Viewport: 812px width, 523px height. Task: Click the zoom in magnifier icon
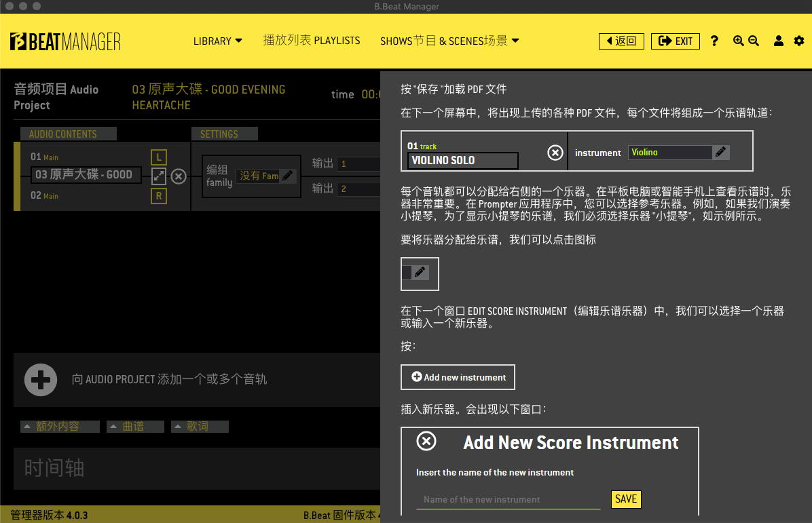tap(739, 41)
